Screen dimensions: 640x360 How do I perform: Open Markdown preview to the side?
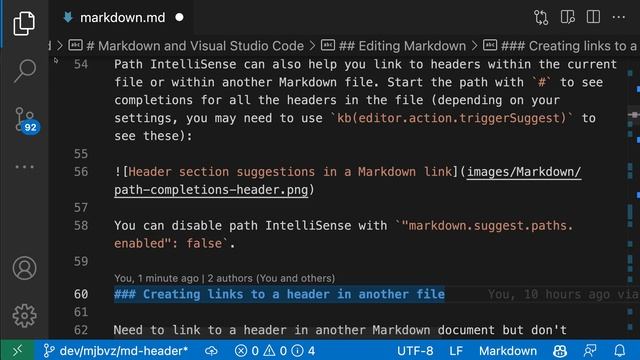click(x=567, y=17)
